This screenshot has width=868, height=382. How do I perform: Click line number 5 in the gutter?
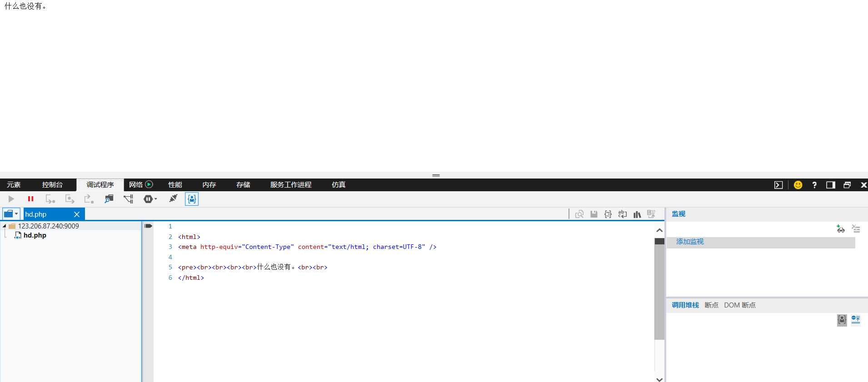(170, 267)
